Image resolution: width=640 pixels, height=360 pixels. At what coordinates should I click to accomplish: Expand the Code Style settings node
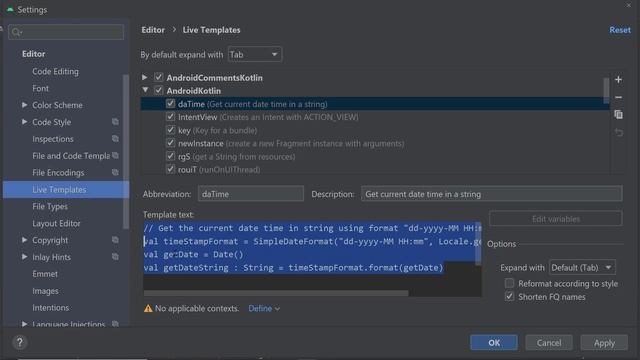point(24,122)
